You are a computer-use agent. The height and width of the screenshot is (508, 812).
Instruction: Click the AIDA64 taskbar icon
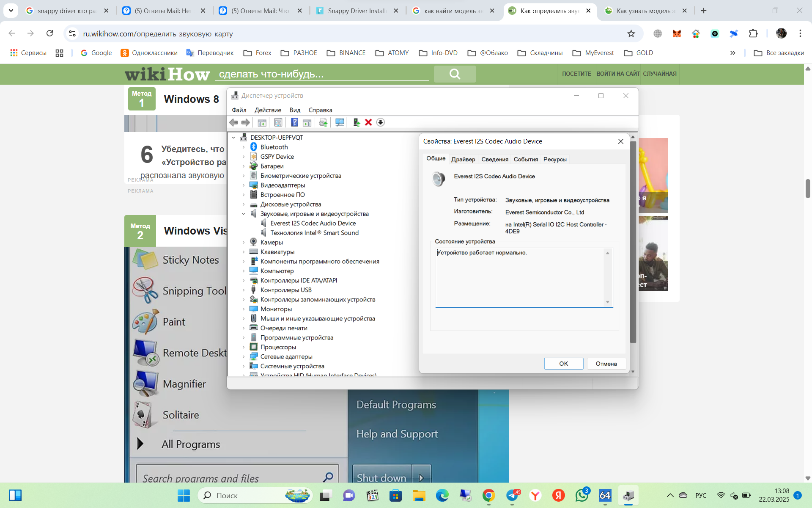[605, 495]
